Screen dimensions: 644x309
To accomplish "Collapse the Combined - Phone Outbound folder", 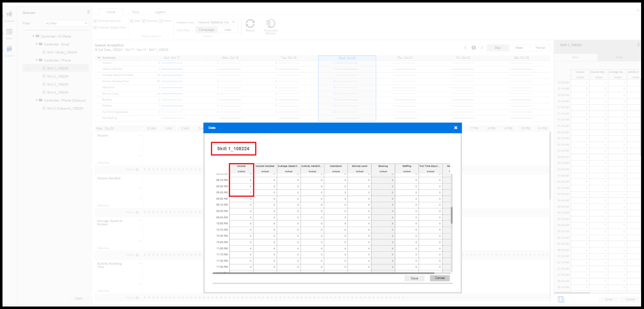I will (x=37, y=100).
